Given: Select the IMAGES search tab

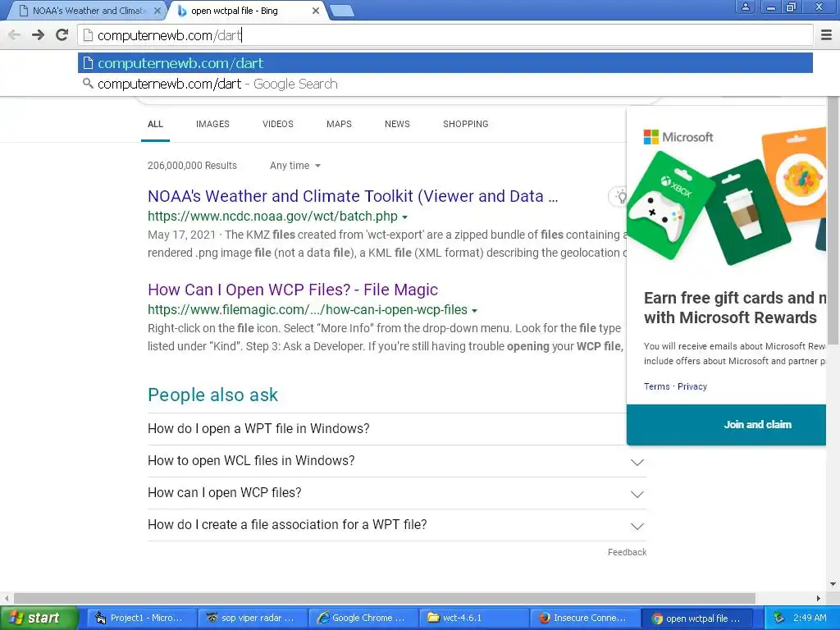Looking at the screenshot, I should 212,125.
